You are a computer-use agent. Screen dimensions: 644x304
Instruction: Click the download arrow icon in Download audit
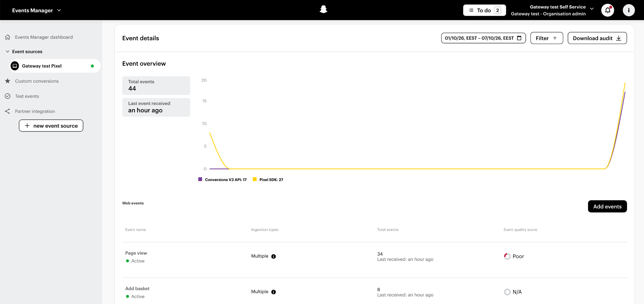click(x=619, y=38)
